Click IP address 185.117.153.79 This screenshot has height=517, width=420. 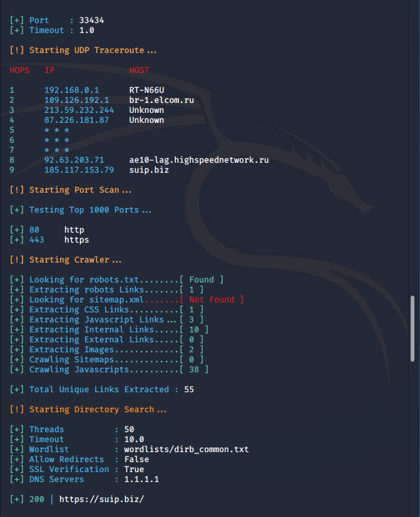[79, 170]
